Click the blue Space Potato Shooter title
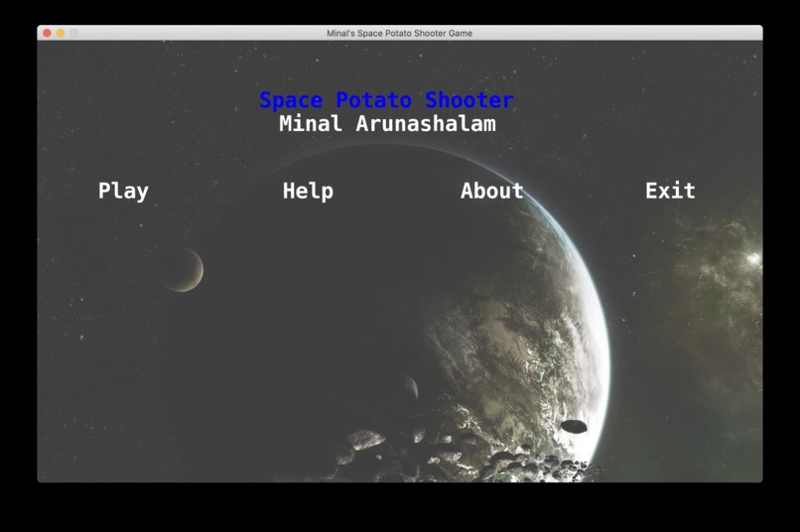Screen dimensions: 800x532 coord(386,100)
